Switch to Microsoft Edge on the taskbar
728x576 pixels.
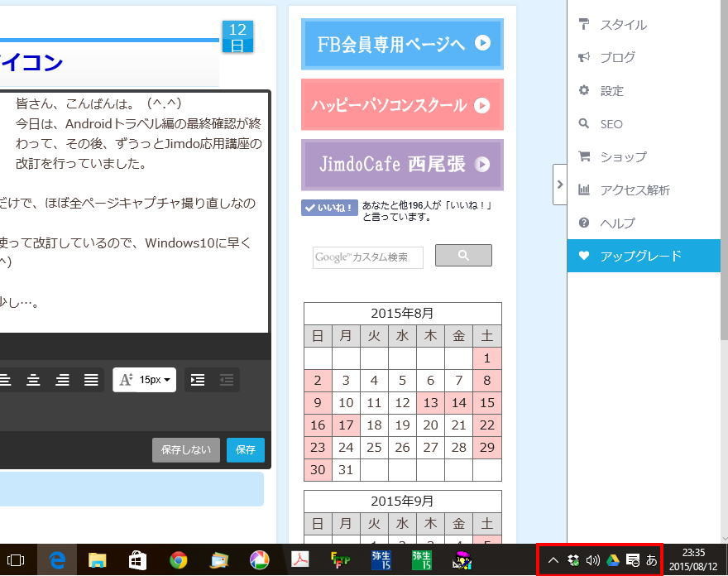57,560
